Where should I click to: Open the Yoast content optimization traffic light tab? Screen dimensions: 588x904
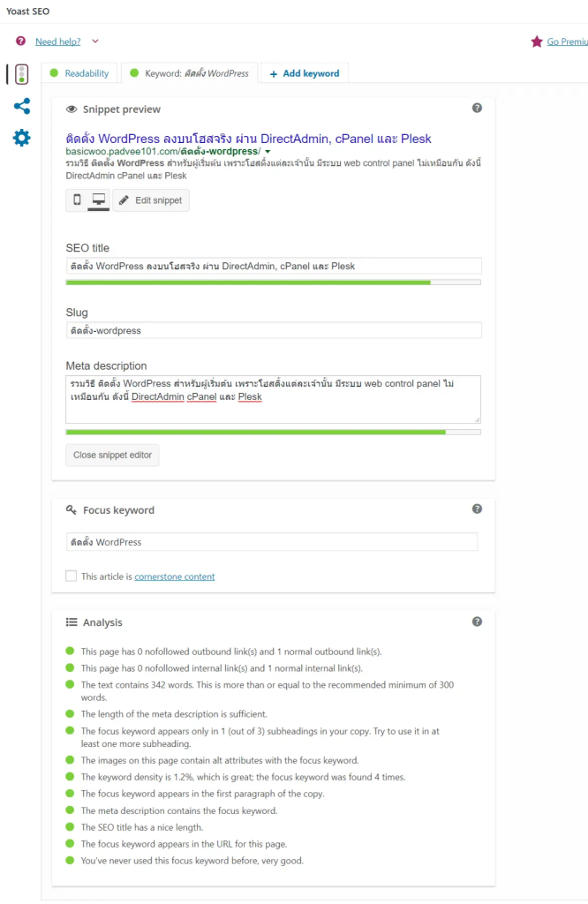click(21, 74)
